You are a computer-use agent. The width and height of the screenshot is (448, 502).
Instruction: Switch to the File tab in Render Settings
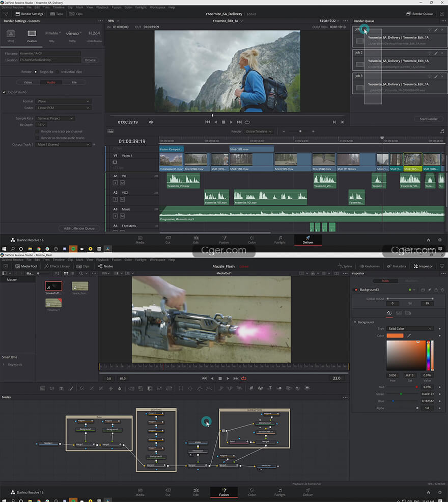74,82
